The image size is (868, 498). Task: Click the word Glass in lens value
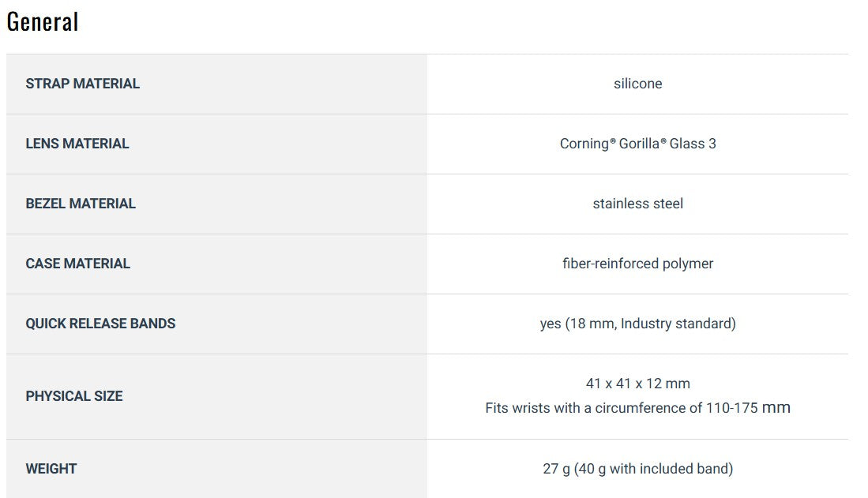point(686,144)
